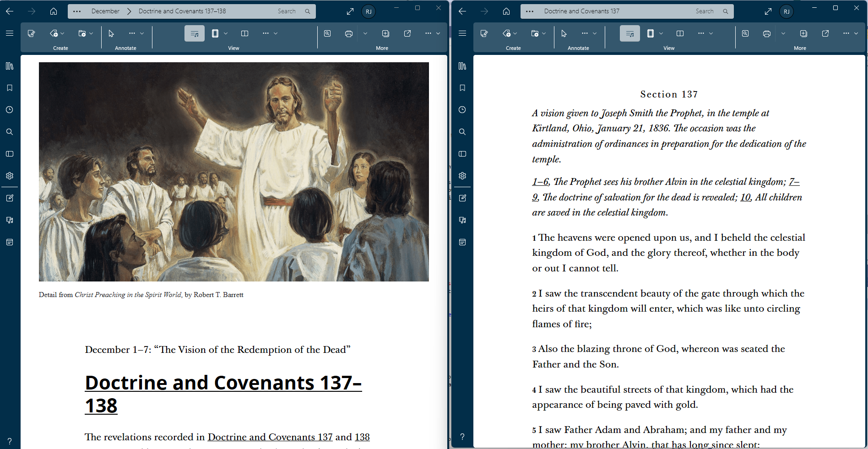Toggle split view in left window
868x449 pixels.
pos(245,33)
